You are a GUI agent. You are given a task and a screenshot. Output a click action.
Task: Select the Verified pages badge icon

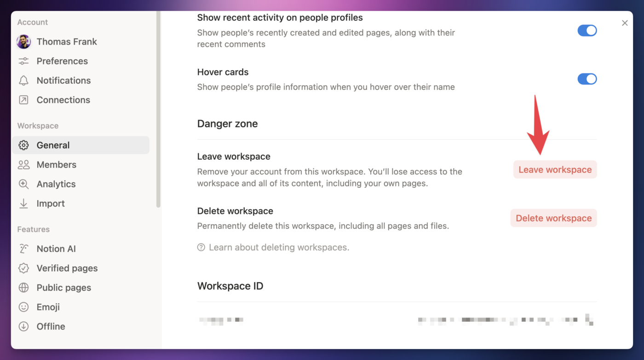coord(23,268)
